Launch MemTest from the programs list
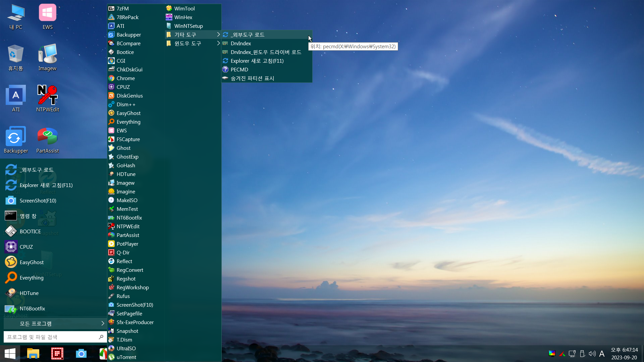The width and height of the screenshot is (644, 362). pos(136,209)
